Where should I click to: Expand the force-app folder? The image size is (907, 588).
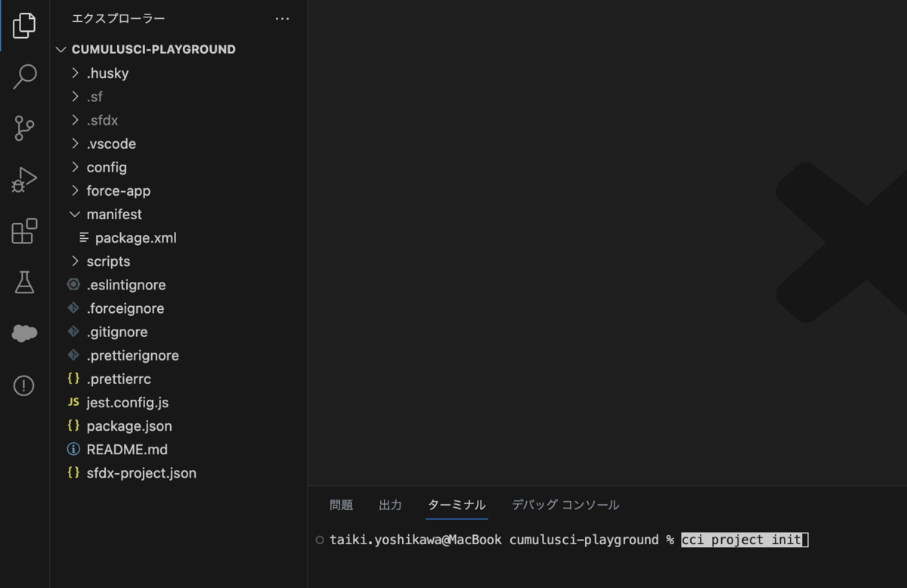pyautogui.click(x=75, y=190)
